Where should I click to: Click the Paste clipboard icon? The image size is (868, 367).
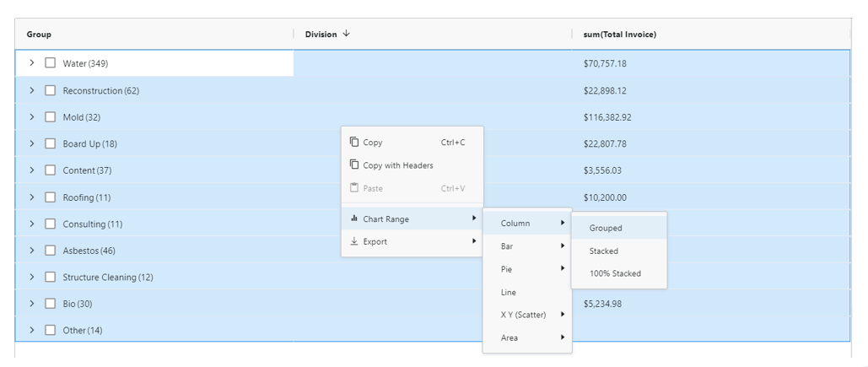point(354,188)
